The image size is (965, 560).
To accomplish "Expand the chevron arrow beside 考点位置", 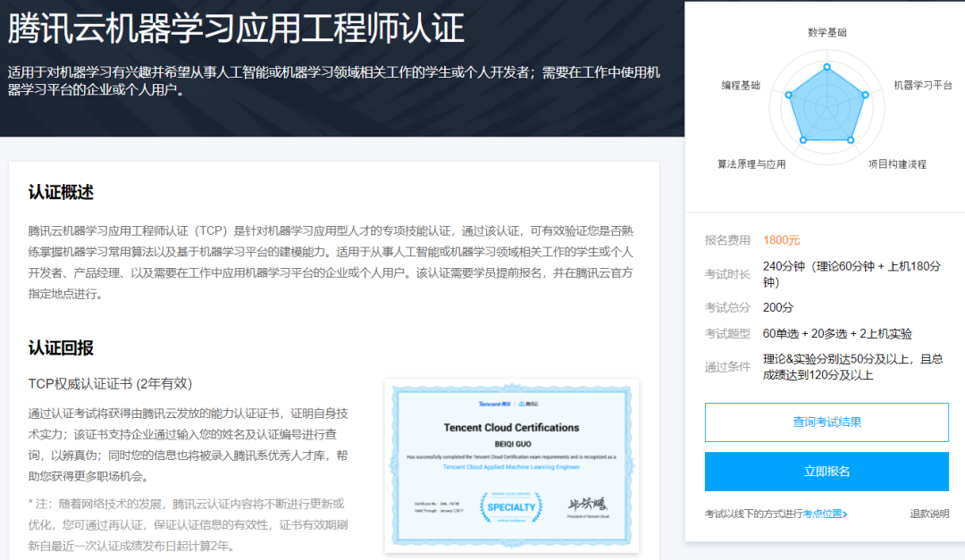I will pyautogui.click(x=844, y=514).
